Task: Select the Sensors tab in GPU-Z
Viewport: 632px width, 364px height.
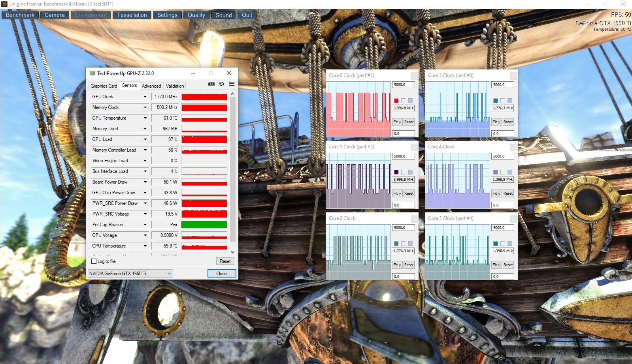Action: click(129, 85)
